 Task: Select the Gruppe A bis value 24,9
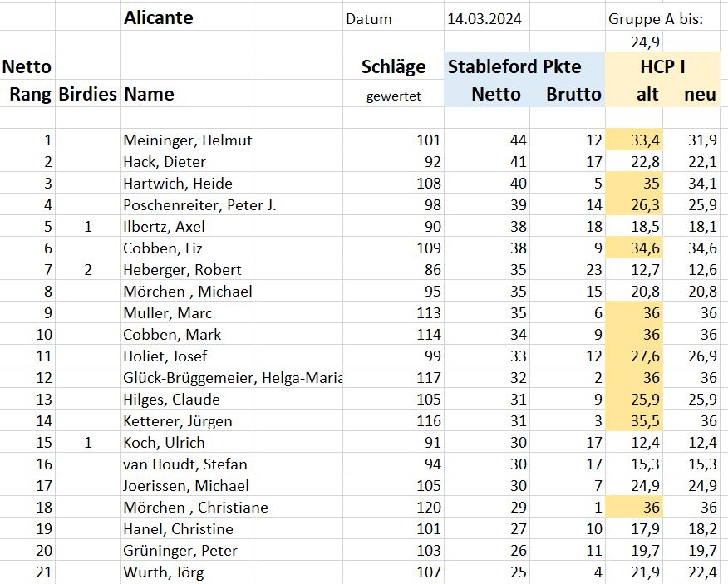[x=645, y=42]
